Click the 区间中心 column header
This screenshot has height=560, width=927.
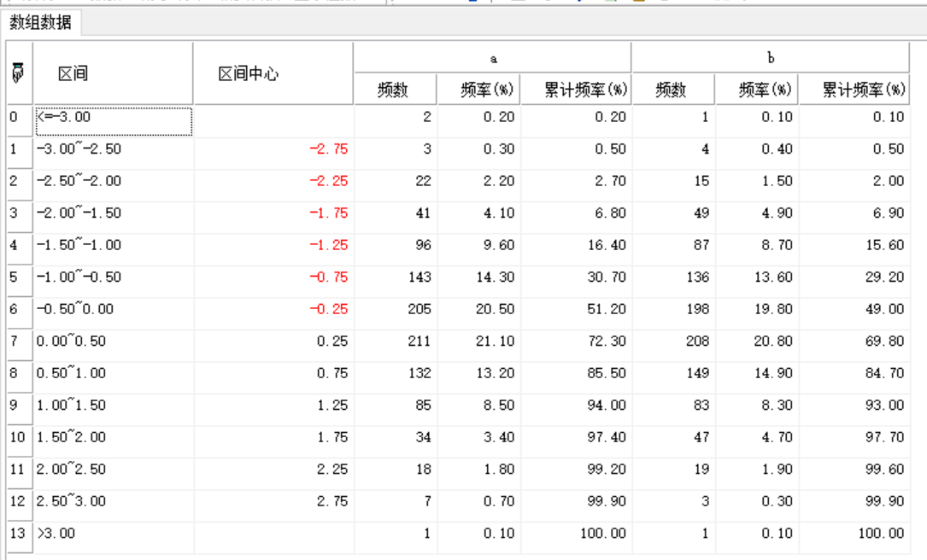pos(248,74)
